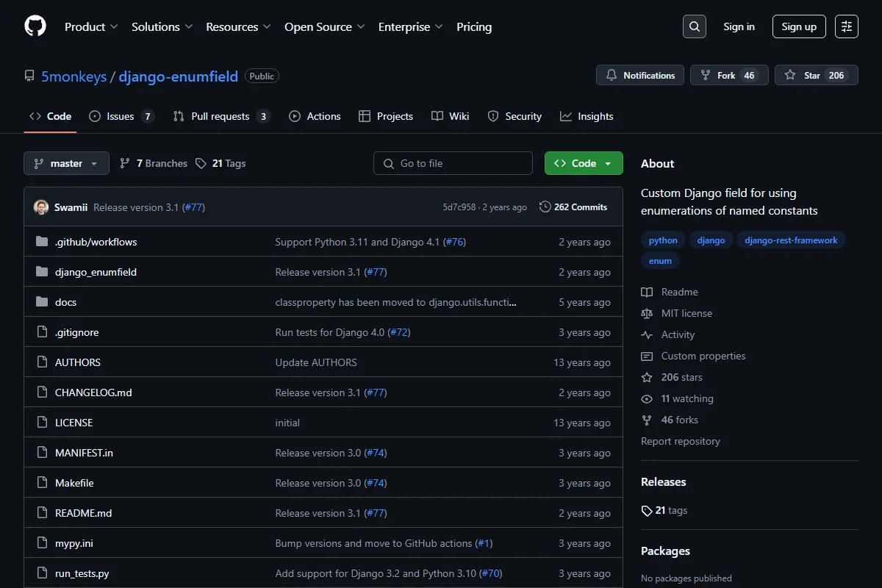Expand the master branch dropdown
The height and width of the screenshot is (588, 882).
(x=66, y=163)
